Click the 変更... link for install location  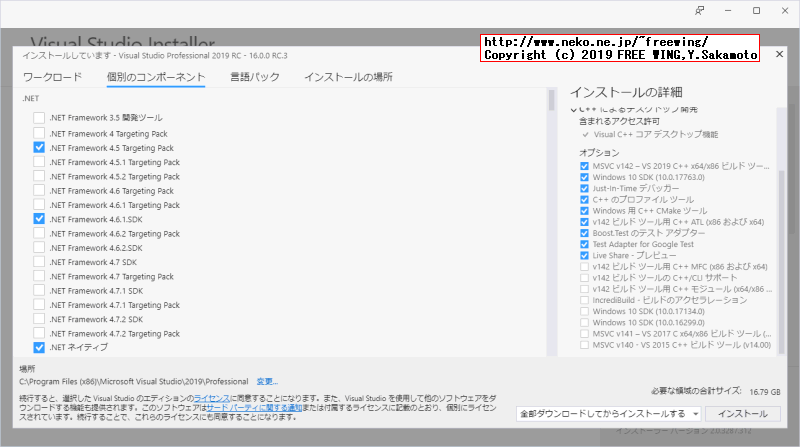267,382
